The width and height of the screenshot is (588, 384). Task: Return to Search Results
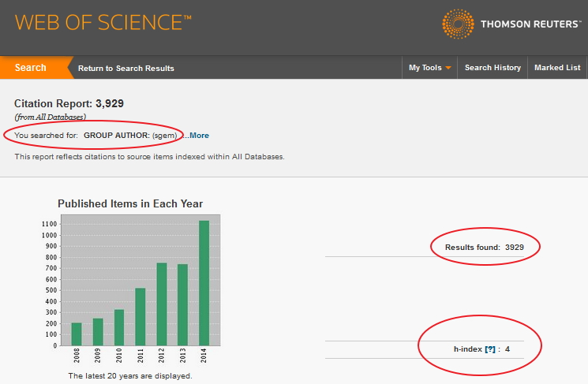tap(126, 68)
